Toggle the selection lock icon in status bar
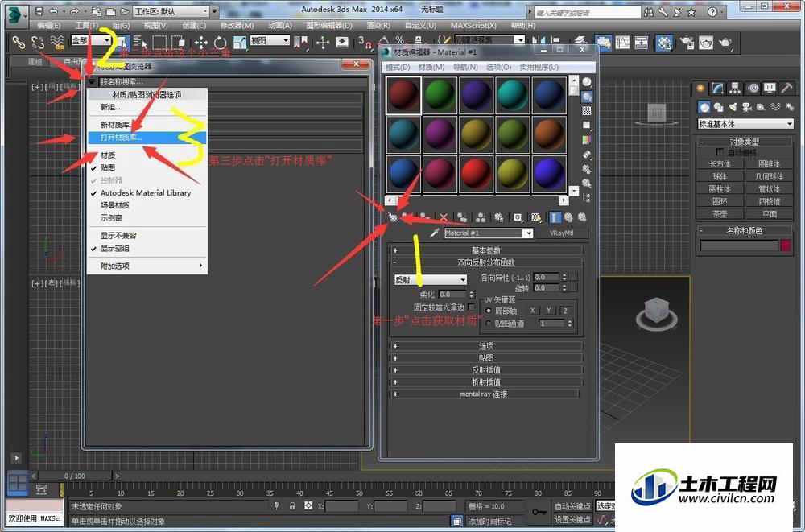805x532 pixels. [292, 506]
